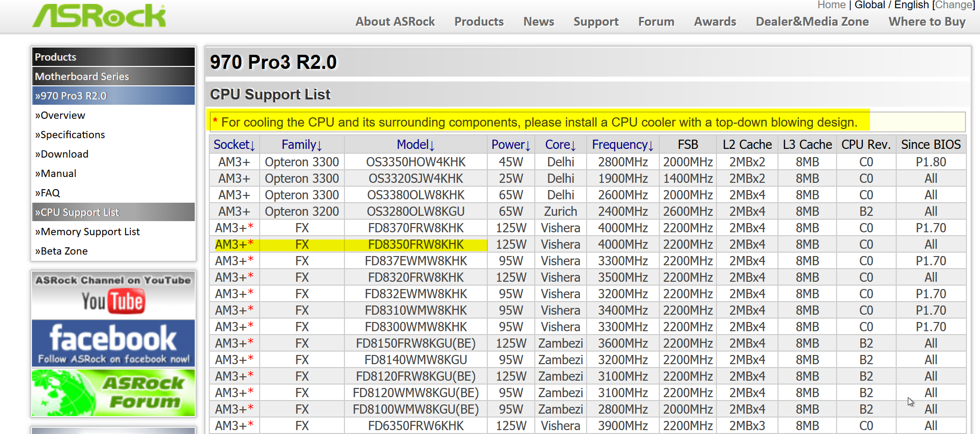Image resolution: width=980 pixels, height=434 pixels.
Task: Click model cell FD8140WMW8KGU
Action: [416, 360]
